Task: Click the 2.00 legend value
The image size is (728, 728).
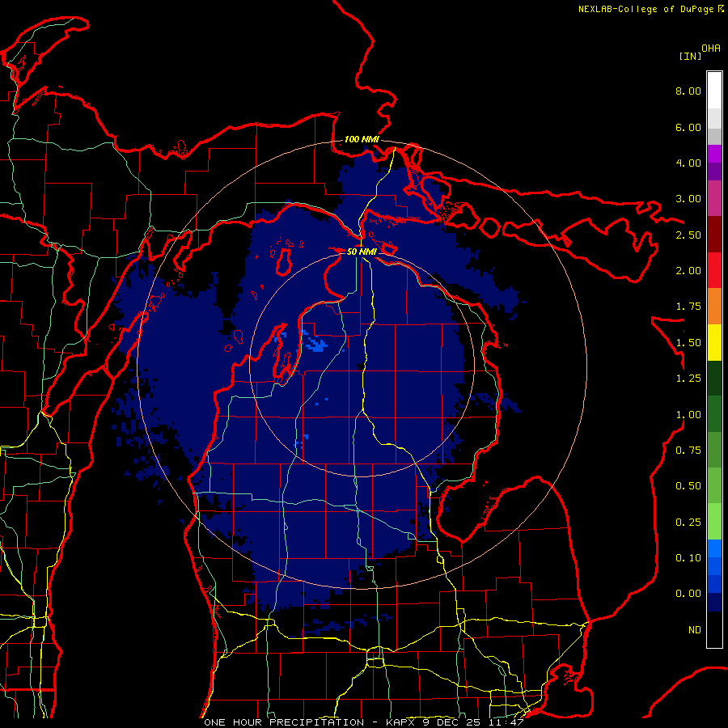Action: [688, 271]
